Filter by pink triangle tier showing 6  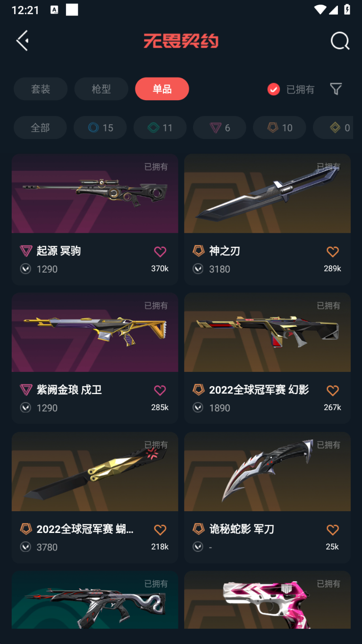(x=219, y=128)
